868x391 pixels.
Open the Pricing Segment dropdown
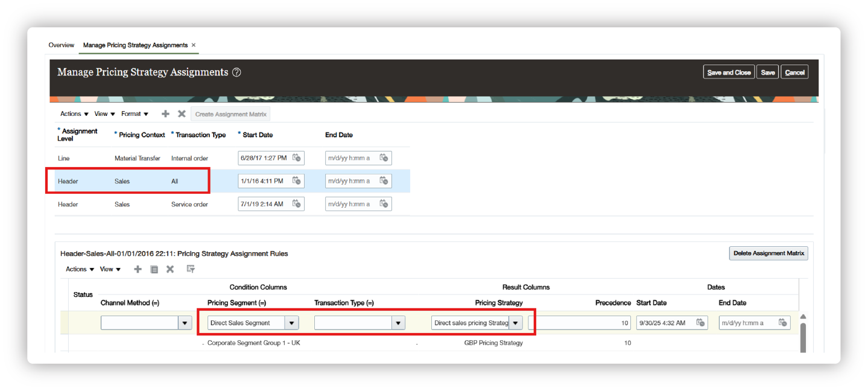click(x=291, y=322)
